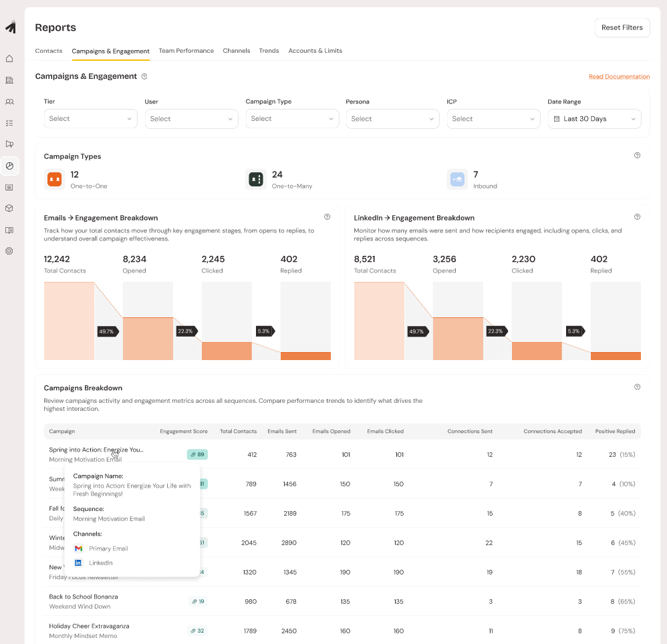Image resolution: width=667 pixels, height=644 pixels.
Task: Click help icon beside Campaigns & Engagement heading
Action: click(x=144, y=77)
